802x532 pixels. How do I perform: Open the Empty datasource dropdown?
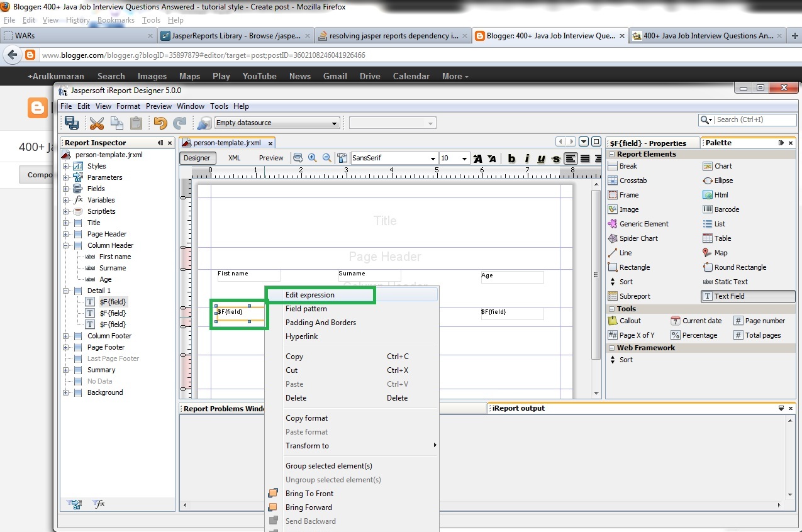335,123
